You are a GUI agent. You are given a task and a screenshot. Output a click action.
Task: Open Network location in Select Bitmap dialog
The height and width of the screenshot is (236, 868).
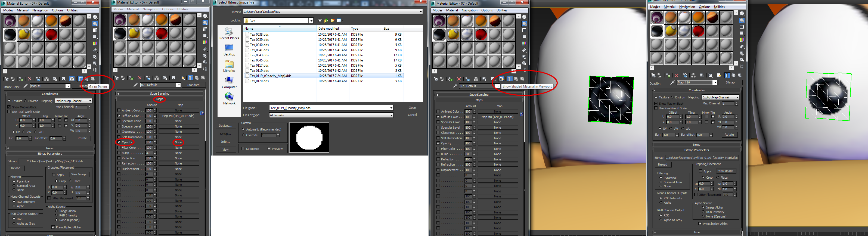point(229,99)
